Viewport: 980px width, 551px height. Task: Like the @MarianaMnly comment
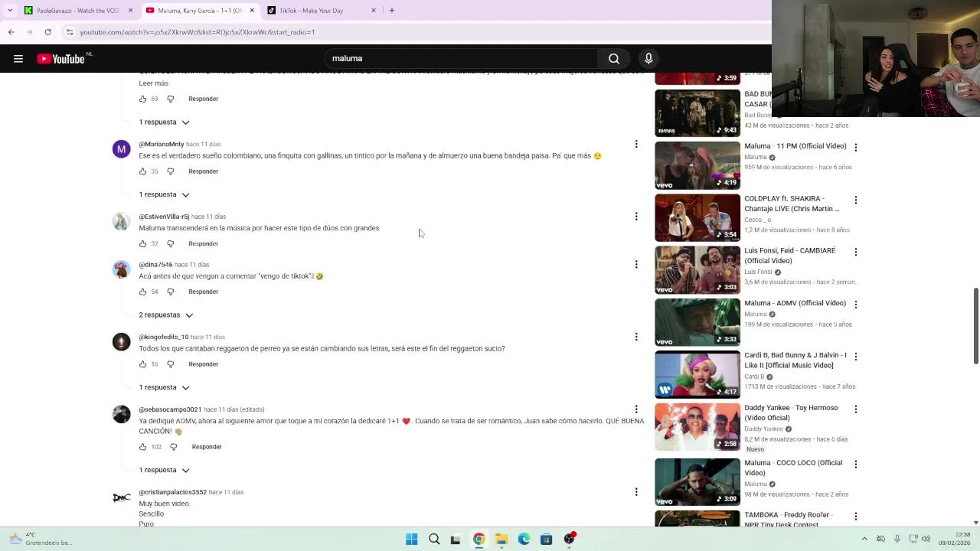pos(142,171)
